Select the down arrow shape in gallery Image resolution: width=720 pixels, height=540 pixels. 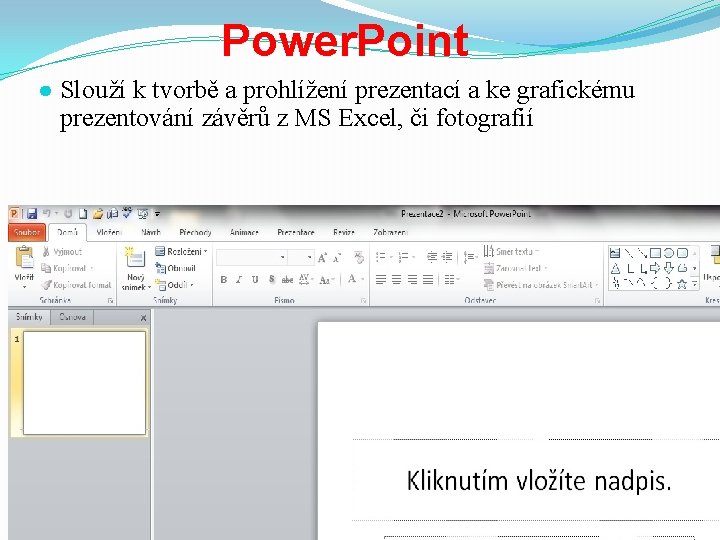[x=669, y=268]
